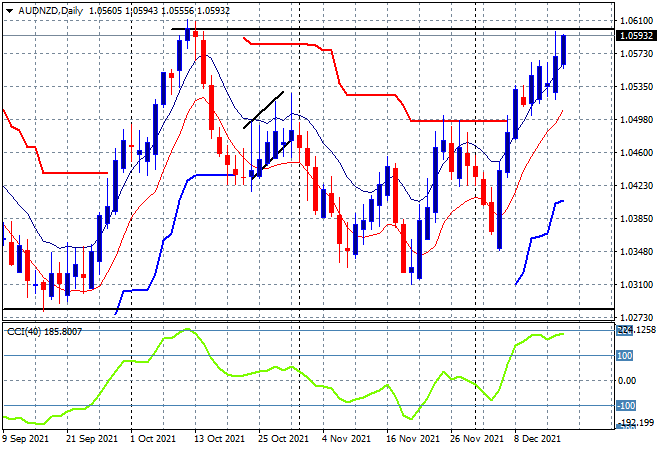Click price scale label 1.03850
The height and width of the screenshot is (450, 660).
tap(636, 218)
